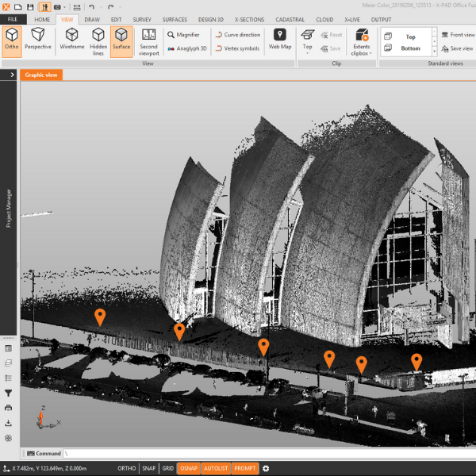Expand the Project Manager side panel
Image resolution: width=476 pixels, height=476 pixels.
12,75
